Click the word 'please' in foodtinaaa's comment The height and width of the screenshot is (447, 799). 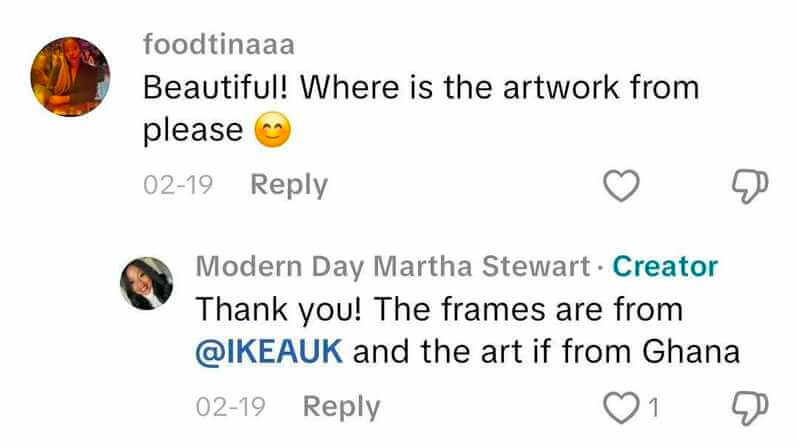pyautogui.click(x=194, y=131)
